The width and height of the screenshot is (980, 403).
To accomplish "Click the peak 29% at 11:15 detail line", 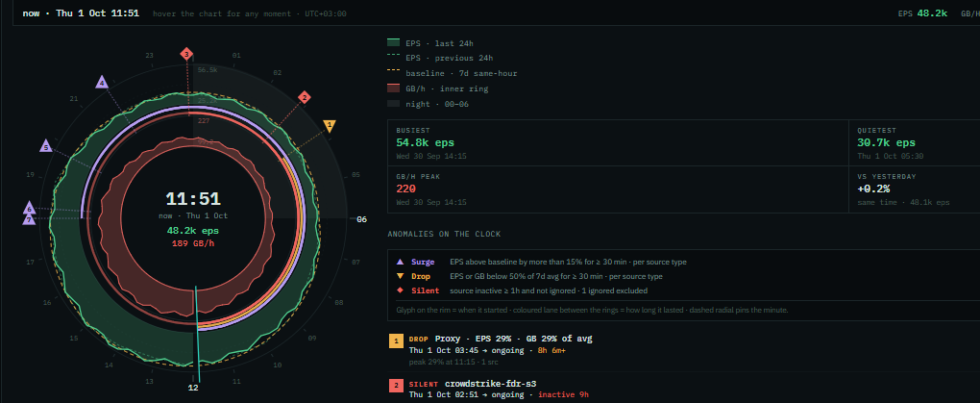I will (x=455, y=361).
